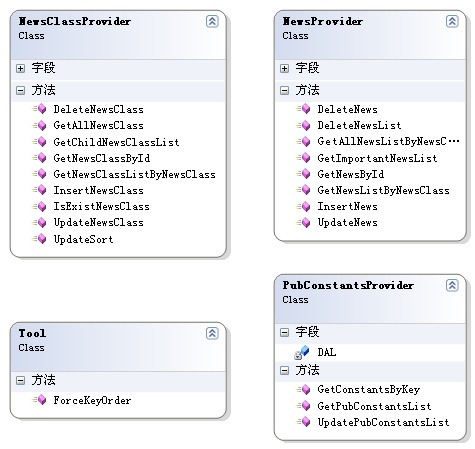Screen dimensions: 475x449
Task: Collapse the PubConstantsProvider class box chevron
Action: tap(452, 285)
